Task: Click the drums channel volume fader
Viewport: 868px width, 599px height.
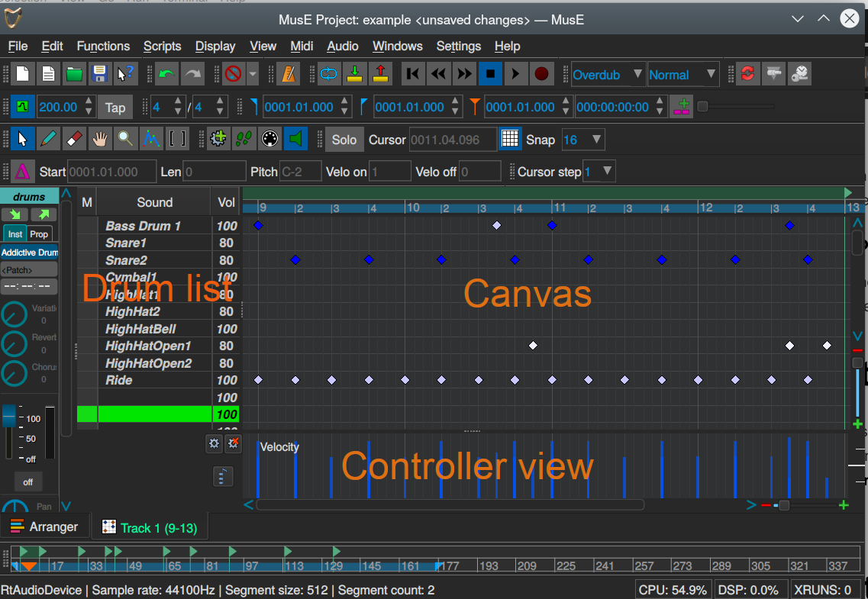Action: point(9,417)
